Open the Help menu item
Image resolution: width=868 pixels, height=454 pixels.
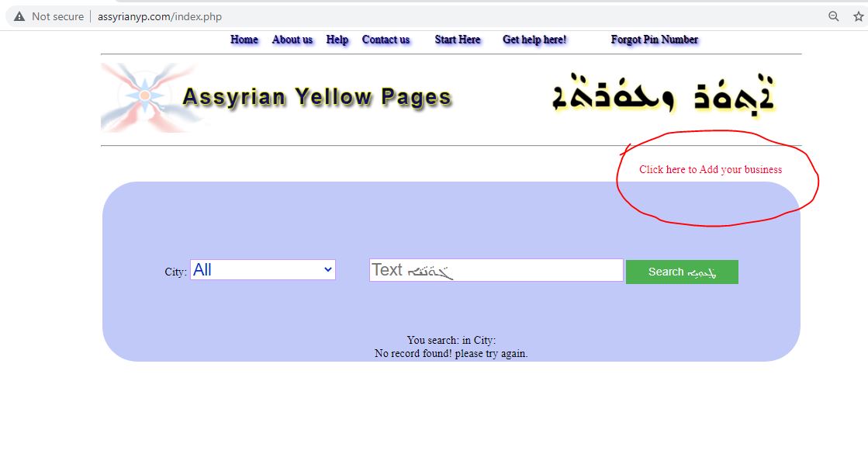tap(337, 40)
